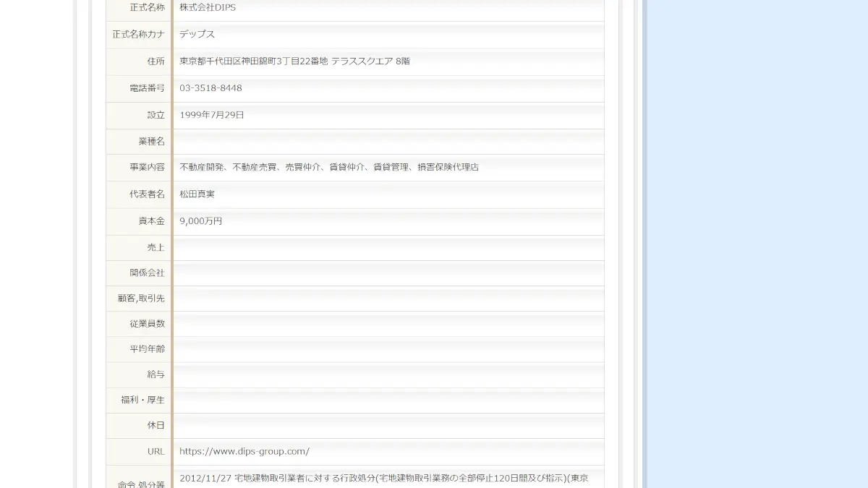868x488 pixels.
Task: Select the 事業内容 label
Action: (x=147, y=167)
